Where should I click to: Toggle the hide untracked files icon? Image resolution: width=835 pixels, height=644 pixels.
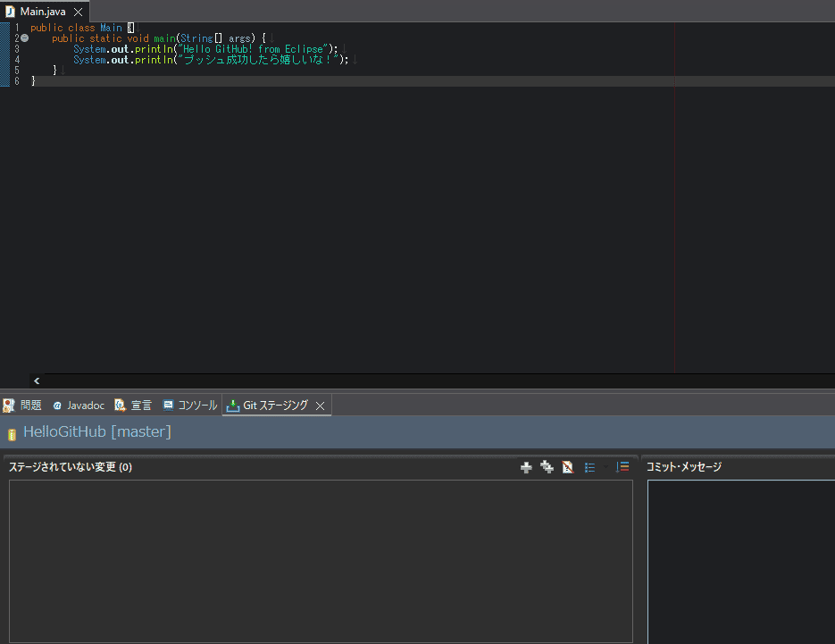coord(567,467)
